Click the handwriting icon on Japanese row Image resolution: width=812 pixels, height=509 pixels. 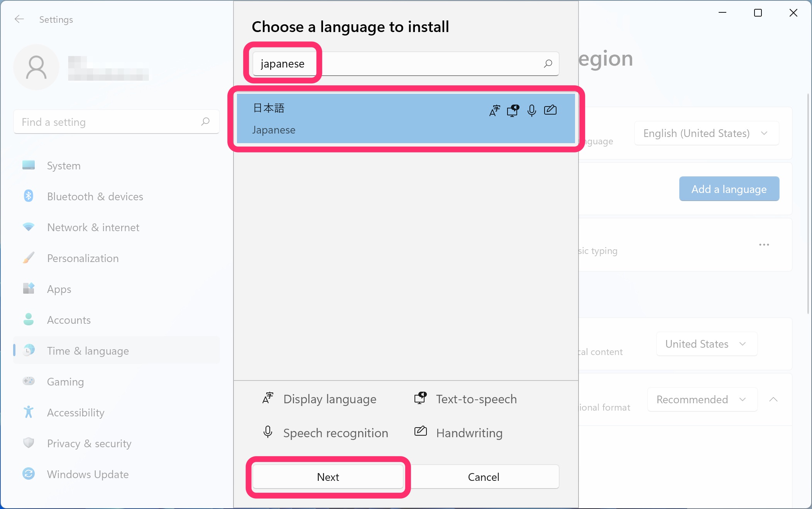(x=550, y=110)
